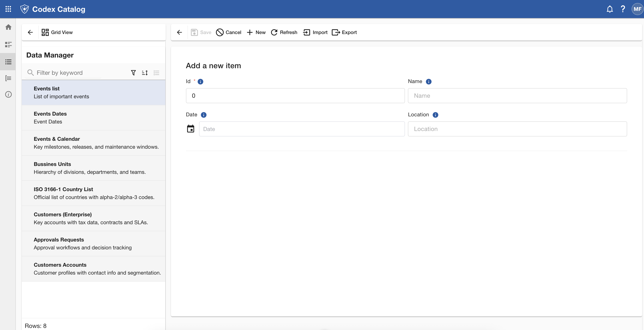Screen dimensions: 644x330
Task: Click the Rows: 8 status text
Action: [35, 326]
